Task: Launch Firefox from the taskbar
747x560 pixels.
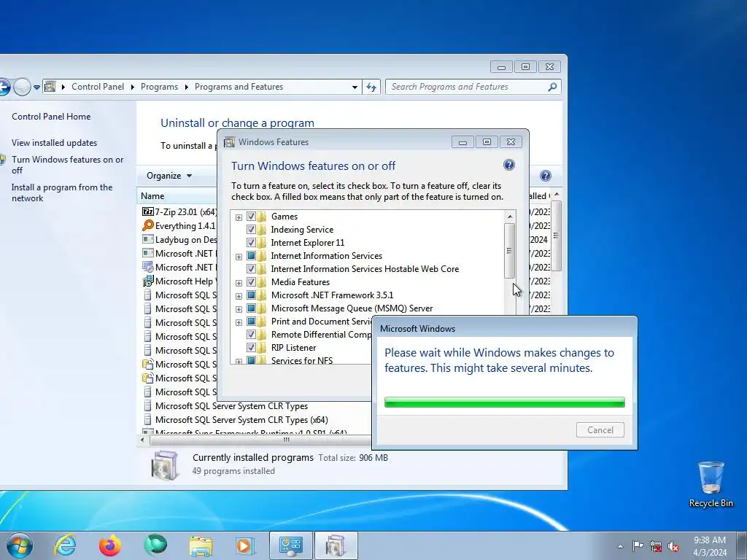Action: click(x=110, y=545)
